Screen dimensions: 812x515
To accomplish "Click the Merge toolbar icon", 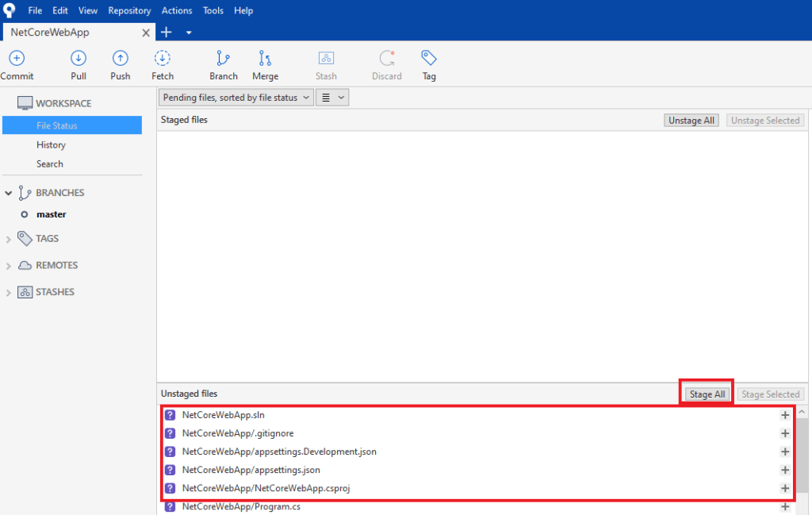I will coord(265,58).
